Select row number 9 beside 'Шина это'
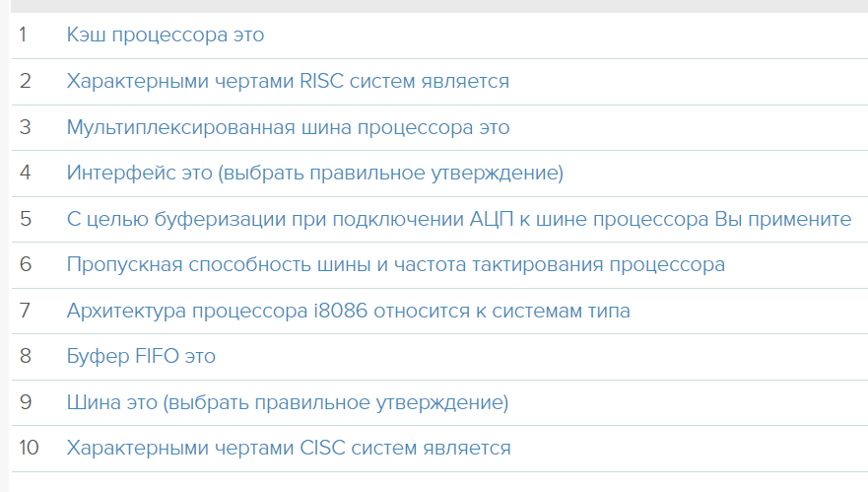868x492 pixels. pyautogui.click(x=25, y=402)
